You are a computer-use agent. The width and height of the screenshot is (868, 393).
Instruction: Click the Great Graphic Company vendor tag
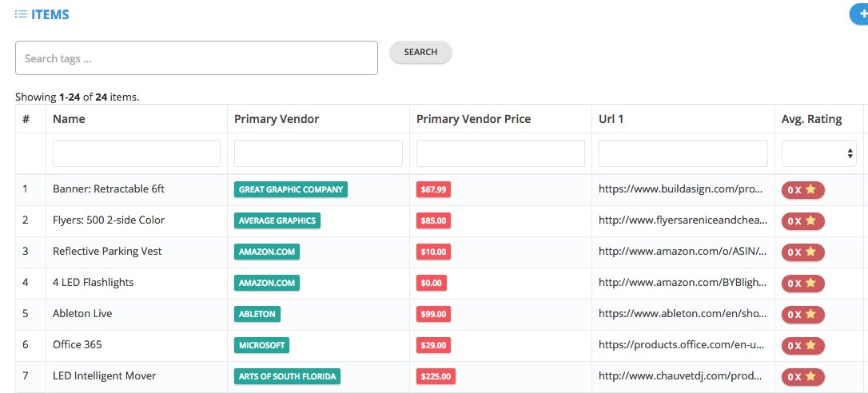tap(291, 189)
